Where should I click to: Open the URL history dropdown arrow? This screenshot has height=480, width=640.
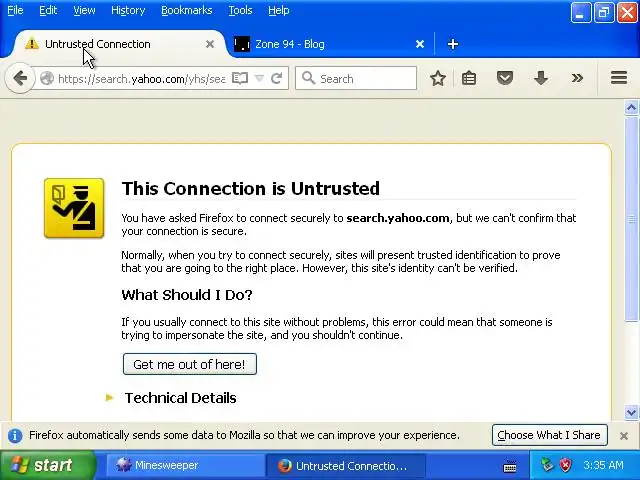[259, 78]
